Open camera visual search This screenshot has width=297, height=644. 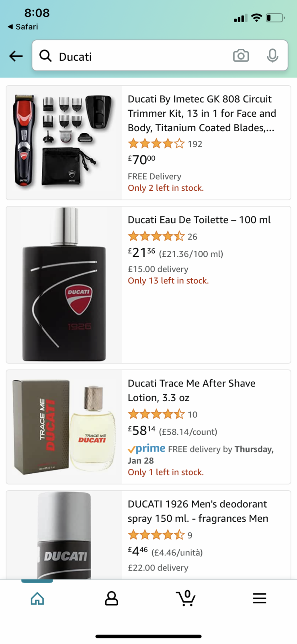pyautogui.click(x=241, y=56)
